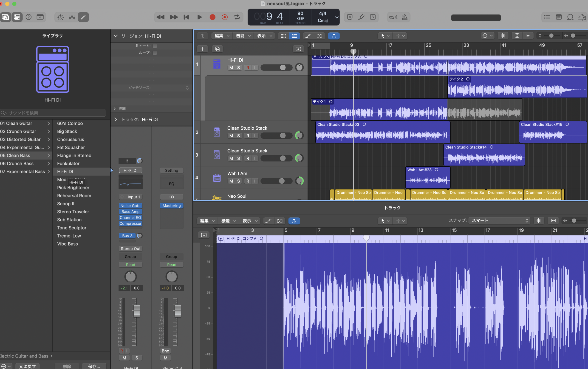Image resolution: width=588 pixels, height=369 pixels.
Task: Select Sub Station patch in library
Action: pyautogui.click(x=69, y=220)
